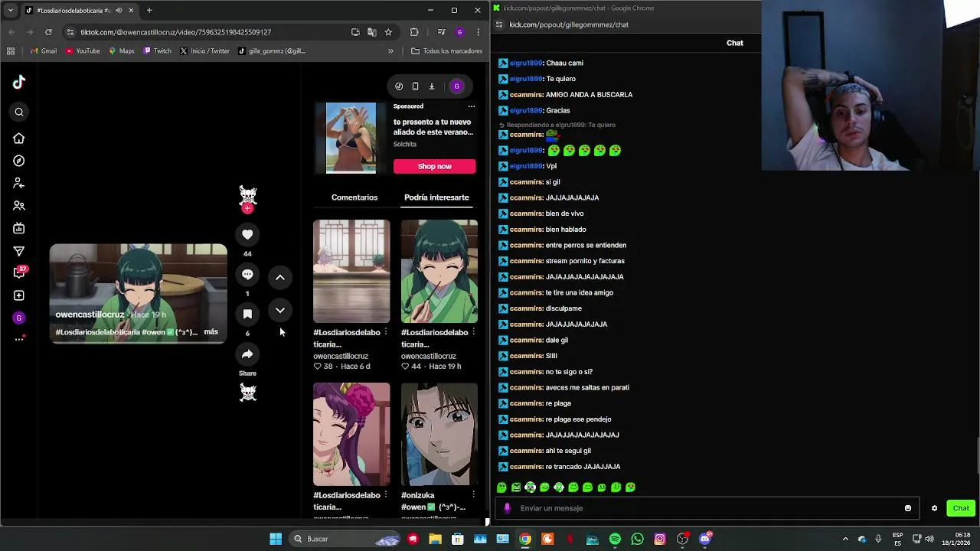980x551 pixels.
Task: Bookmark this page with the star
Action: click(x=388, y=32)
